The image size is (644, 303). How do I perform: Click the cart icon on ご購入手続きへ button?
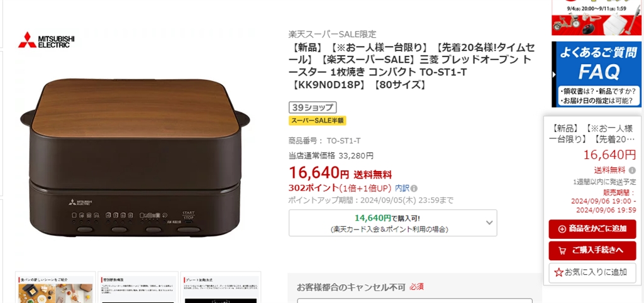point(562,250)
